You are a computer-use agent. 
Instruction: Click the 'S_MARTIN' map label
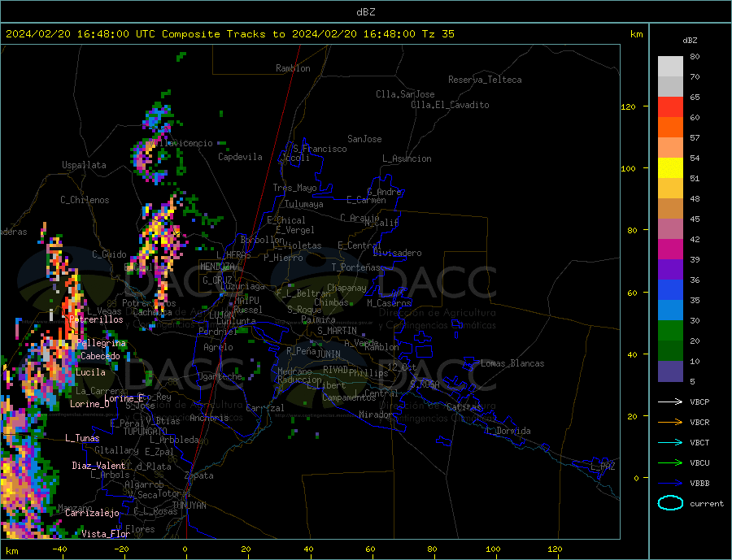(337, 331)
